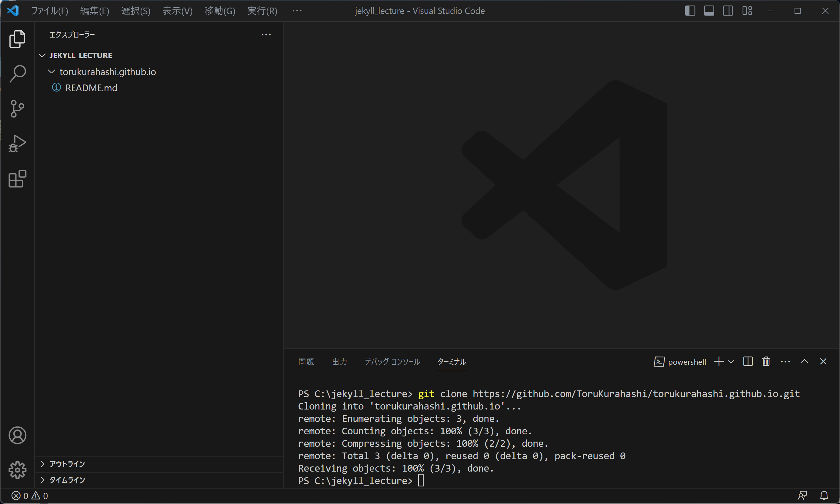Expand the アウトライン section
Viewport: 840px width, 504px height.
(x=159, y=464)
